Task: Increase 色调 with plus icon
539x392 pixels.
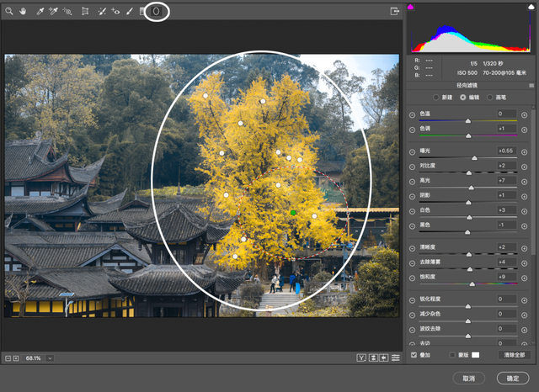Action: (524, 130)
